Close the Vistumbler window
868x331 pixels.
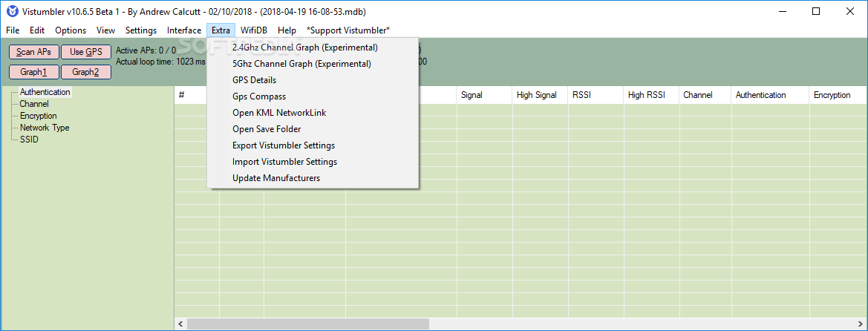pos(849,11)
